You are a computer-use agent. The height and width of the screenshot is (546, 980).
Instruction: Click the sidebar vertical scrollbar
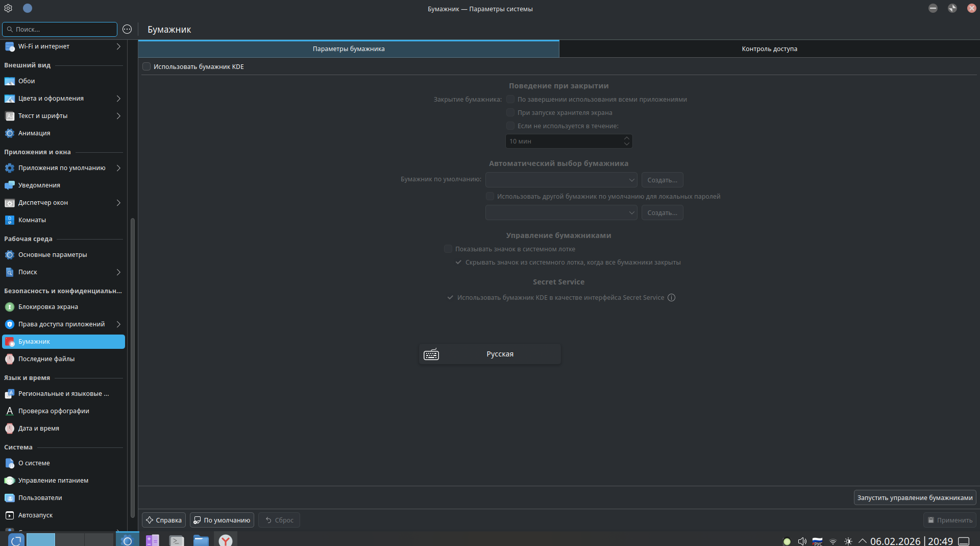coord(133,368)
